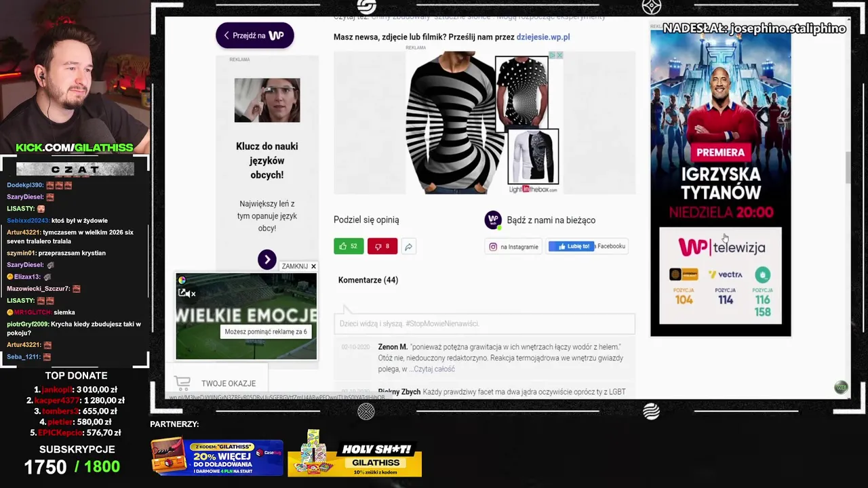This screenshot has height=488, width=868.
Task: Click the striped optical illusion shirt ad image
Action: click(453, 123)
